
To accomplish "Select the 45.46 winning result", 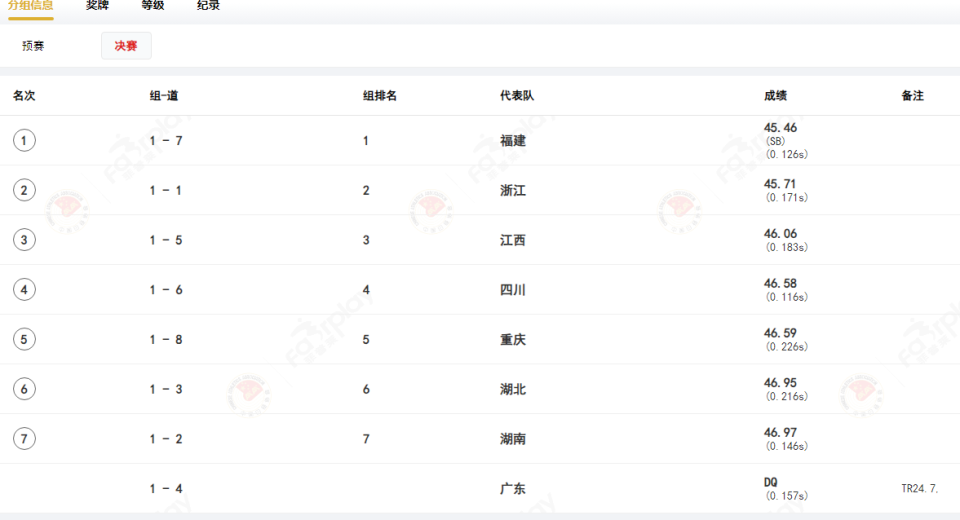I will tap(780, 128).
